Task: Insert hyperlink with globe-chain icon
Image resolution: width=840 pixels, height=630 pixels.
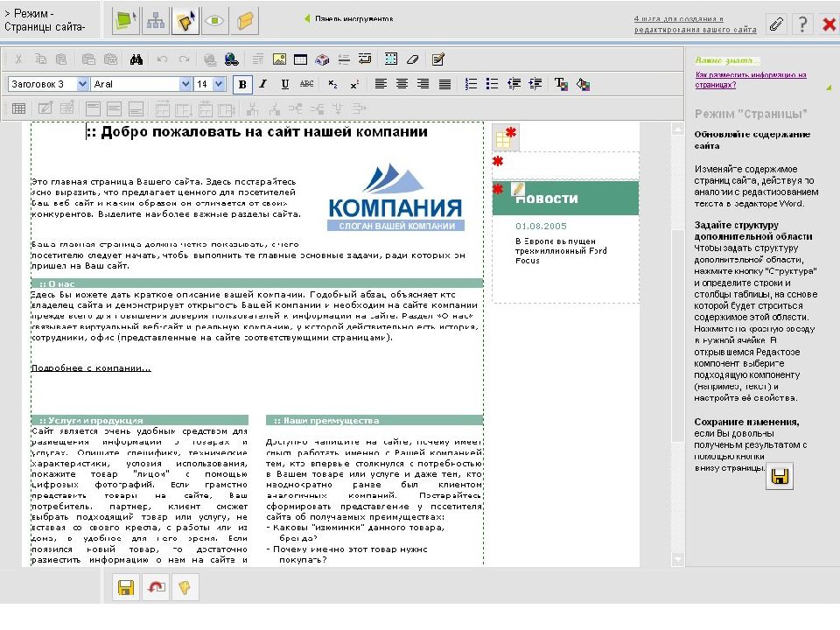Action: click(x=231, y=59)
